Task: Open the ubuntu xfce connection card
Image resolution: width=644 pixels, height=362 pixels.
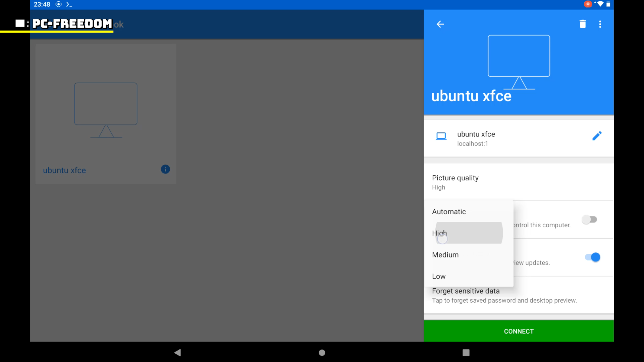Action: [x=106, y=114]
